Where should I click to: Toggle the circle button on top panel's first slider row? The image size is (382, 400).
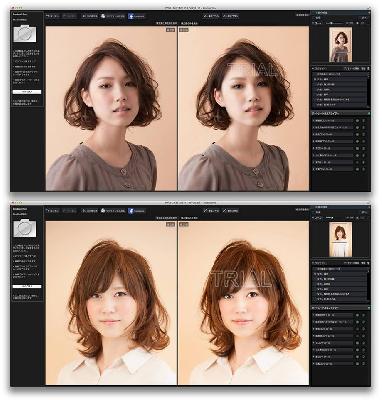pyautogui.click(x=357, y=120)
